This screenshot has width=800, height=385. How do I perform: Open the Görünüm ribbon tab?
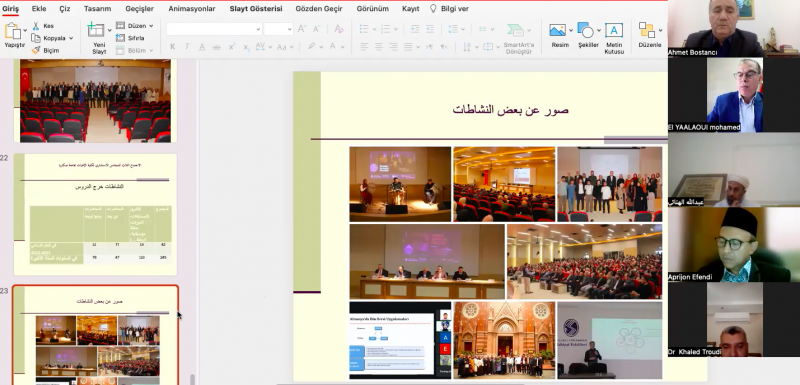click(x=372, y=9)
